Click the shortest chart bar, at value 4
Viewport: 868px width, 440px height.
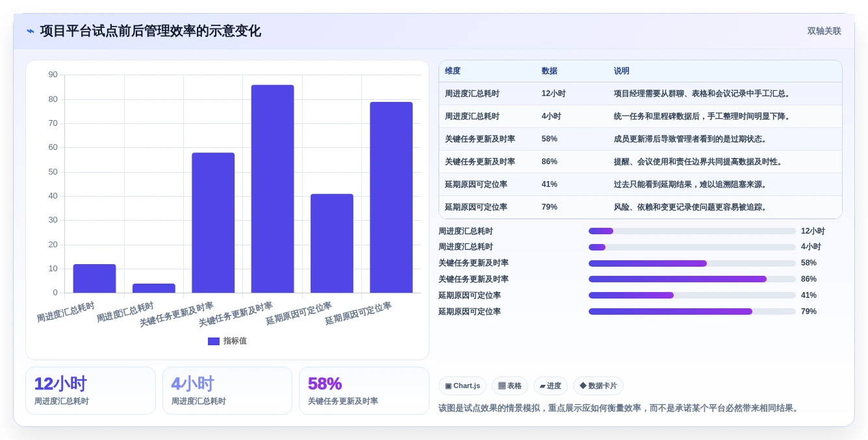[x=154, y=288]
